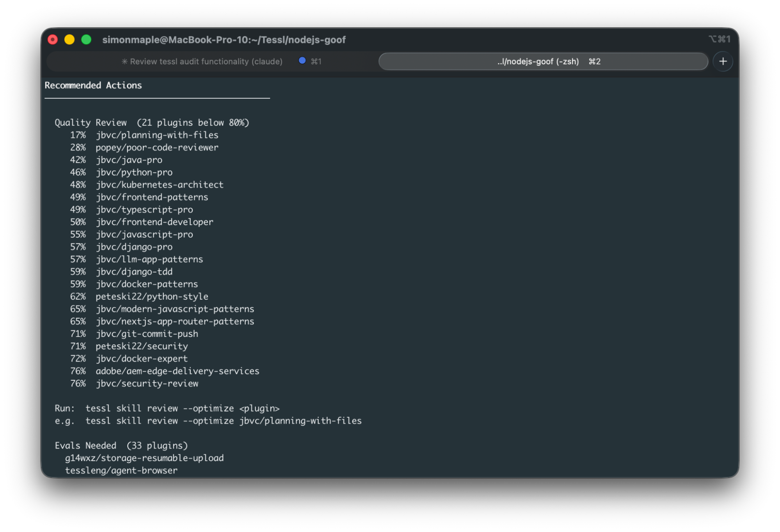This screenshot has height=532, width=780.
Task: Click the jbvc/docker-patterns row
Action: pos(134,284)
